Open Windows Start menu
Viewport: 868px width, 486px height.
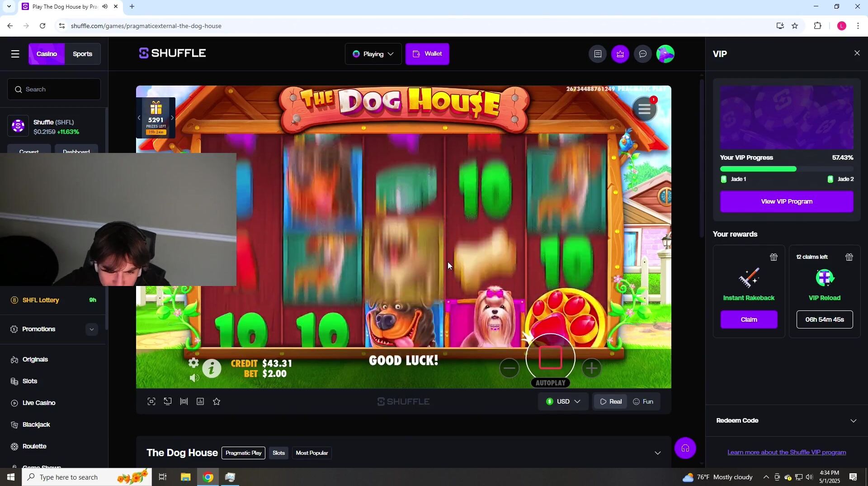(x=10, y=477)
